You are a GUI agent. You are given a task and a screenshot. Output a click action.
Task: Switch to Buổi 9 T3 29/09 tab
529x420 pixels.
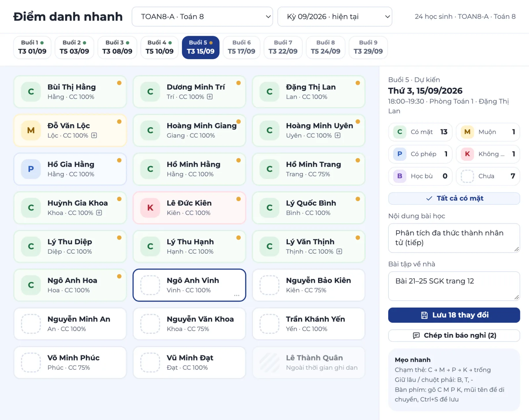tap(368, 47)
